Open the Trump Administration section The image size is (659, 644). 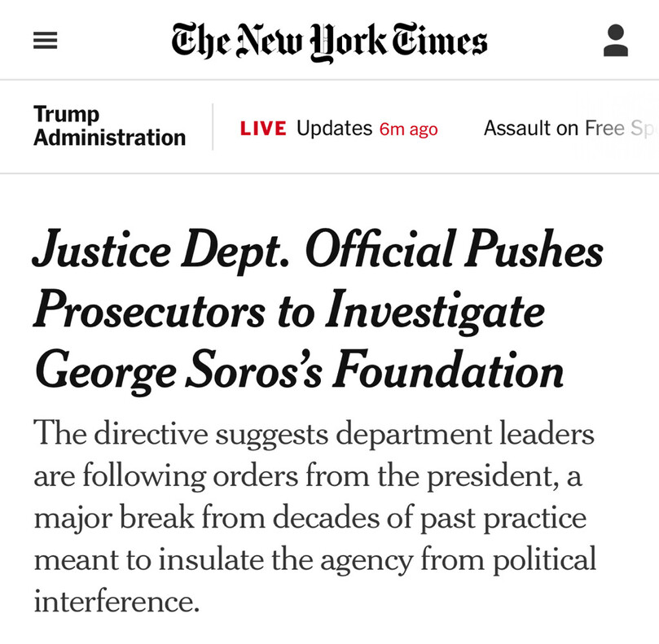pyautogui.click(x=109, y=126)
